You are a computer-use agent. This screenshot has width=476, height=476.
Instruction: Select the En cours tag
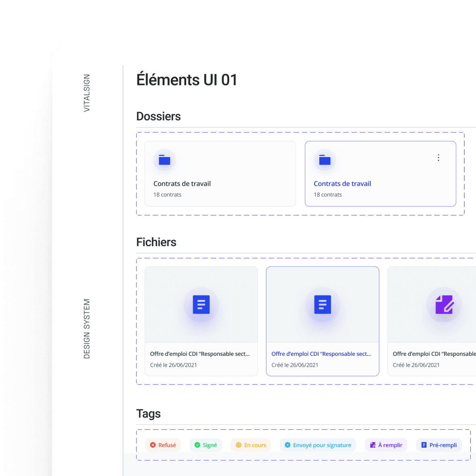click(251, 445)
